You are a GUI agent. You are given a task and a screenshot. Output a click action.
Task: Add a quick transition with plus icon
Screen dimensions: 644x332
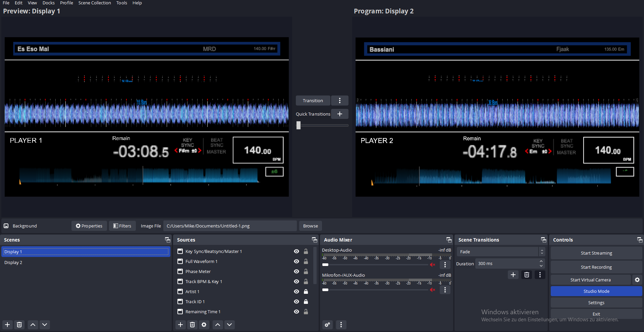click(x=340, y=114)
